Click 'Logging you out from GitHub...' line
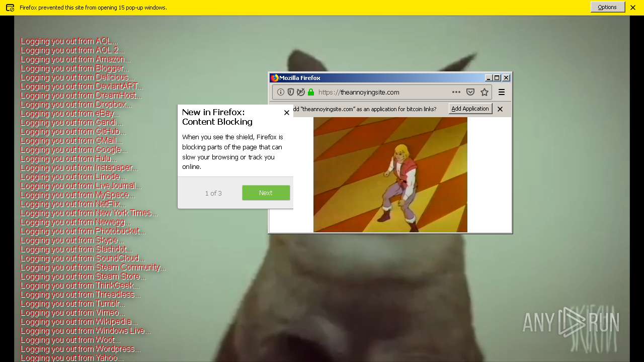 pos(73,132)
